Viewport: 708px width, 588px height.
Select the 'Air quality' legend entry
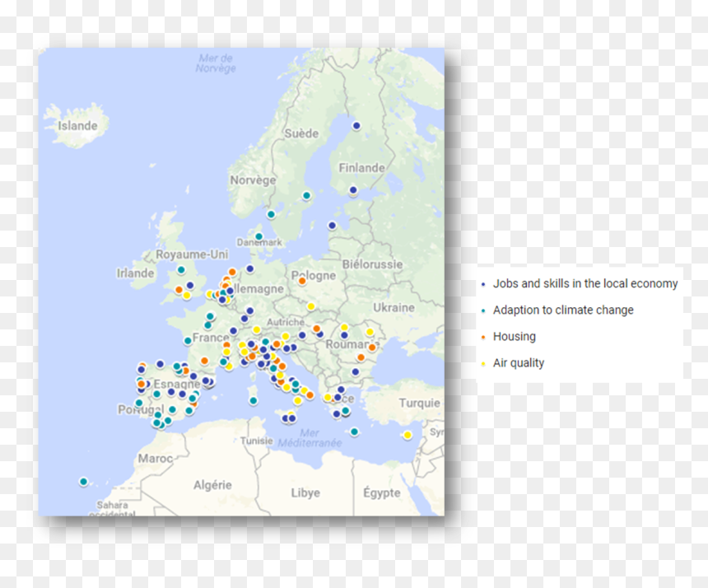(x=519, y=362)
